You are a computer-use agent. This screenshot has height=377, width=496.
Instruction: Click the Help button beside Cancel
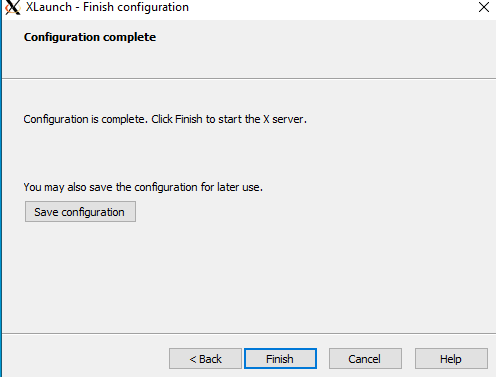pyautogui.click(x=451, y=359)
